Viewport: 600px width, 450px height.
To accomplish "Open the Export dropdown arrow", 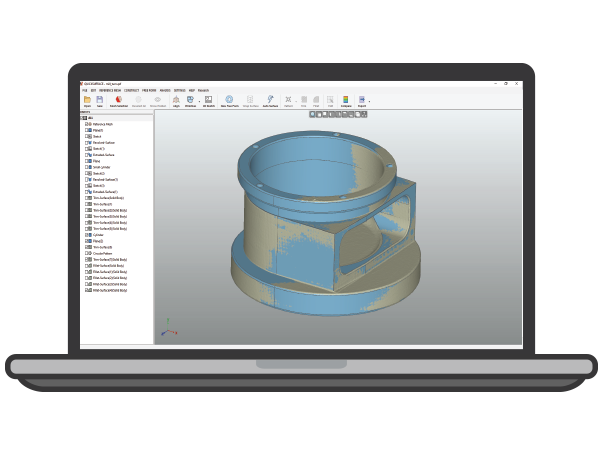I will (x=369, y=101).
